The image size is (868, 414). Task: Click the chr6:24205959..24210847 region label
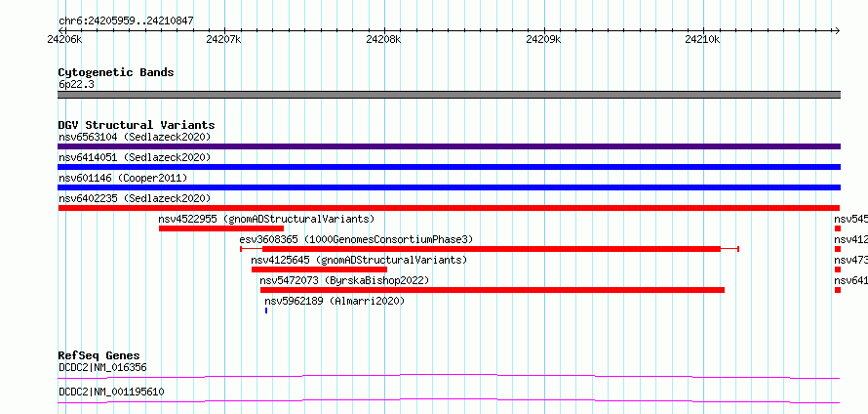pyautogui.click(x=126, y=21)
